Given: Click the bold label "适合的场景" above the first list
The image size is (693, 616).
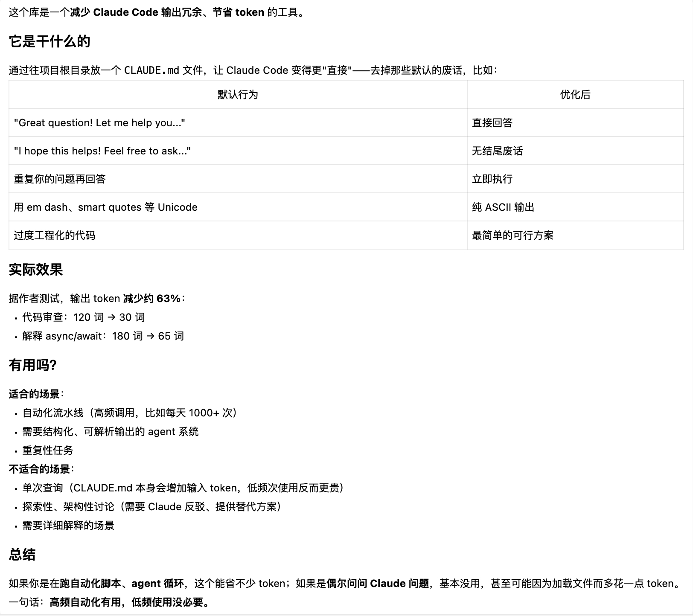Looking at the screenshot, I should coord(34,394).
